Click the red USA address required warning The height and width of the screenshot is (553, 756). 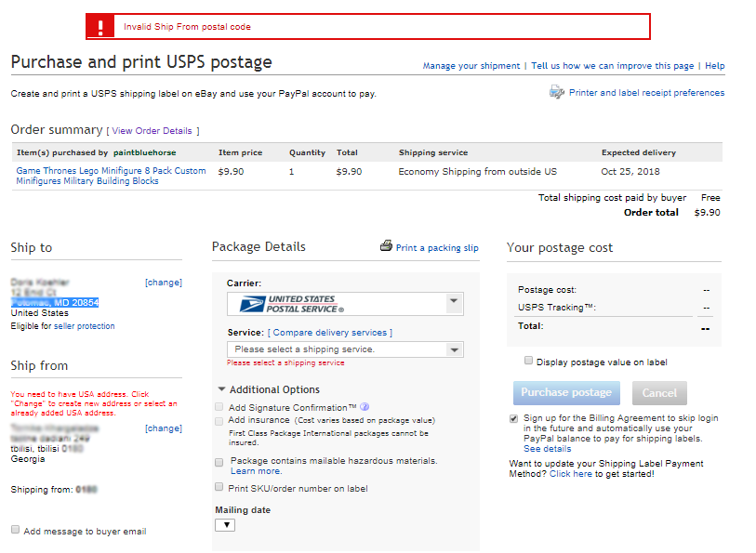pos(94,403)
